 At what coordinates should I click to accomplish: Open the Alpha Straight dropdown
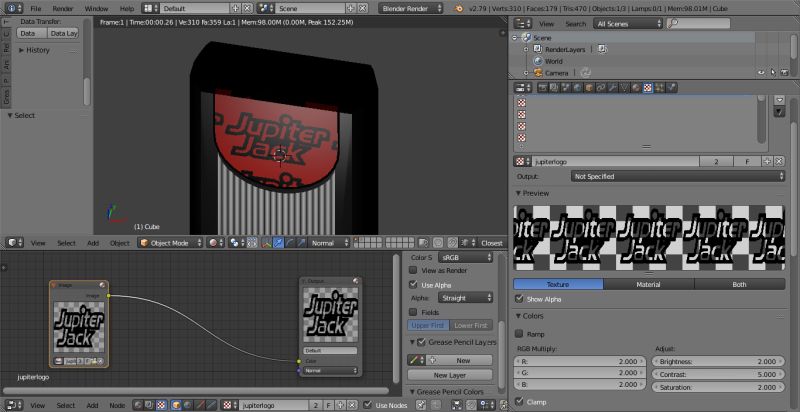point(465,298)
